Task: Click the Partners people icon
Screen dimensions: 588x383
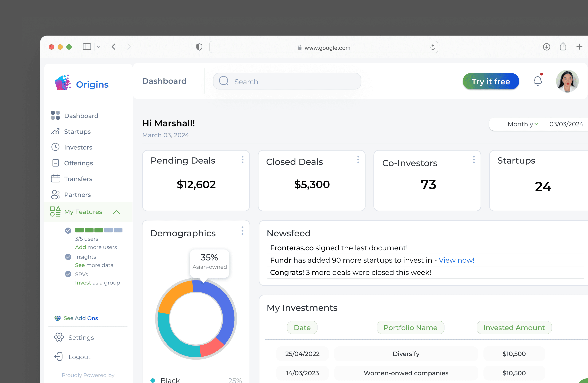Action: tap(55, 195)
